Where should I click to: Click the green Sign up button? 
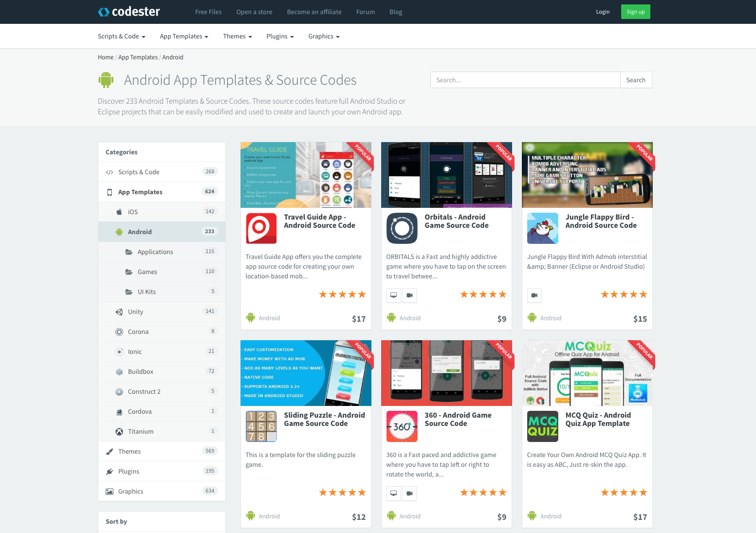[x=635, y=12]
